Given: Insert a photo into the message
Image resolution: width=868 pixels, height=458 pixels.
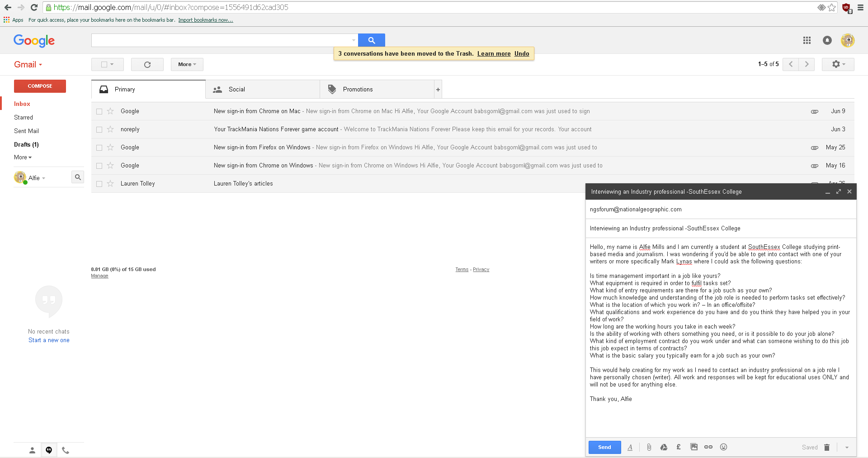Looking at the screenshot, I should point(694,447).
